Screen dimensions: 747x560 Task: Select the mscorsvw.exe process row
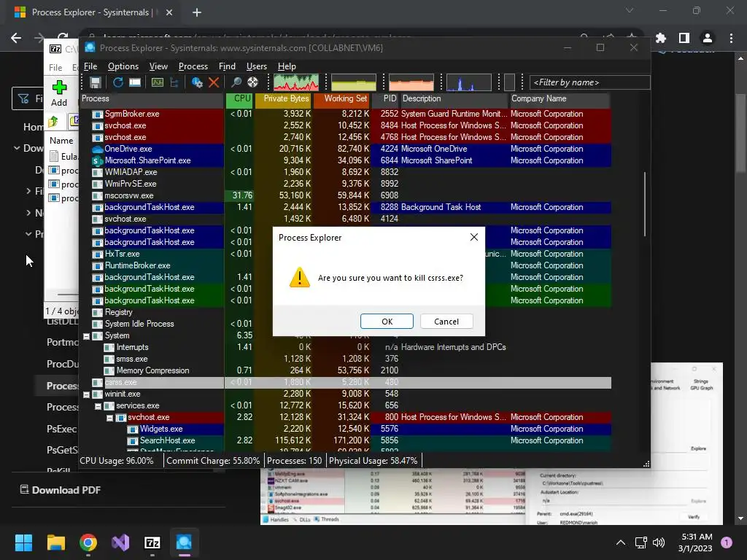point(346,195)
